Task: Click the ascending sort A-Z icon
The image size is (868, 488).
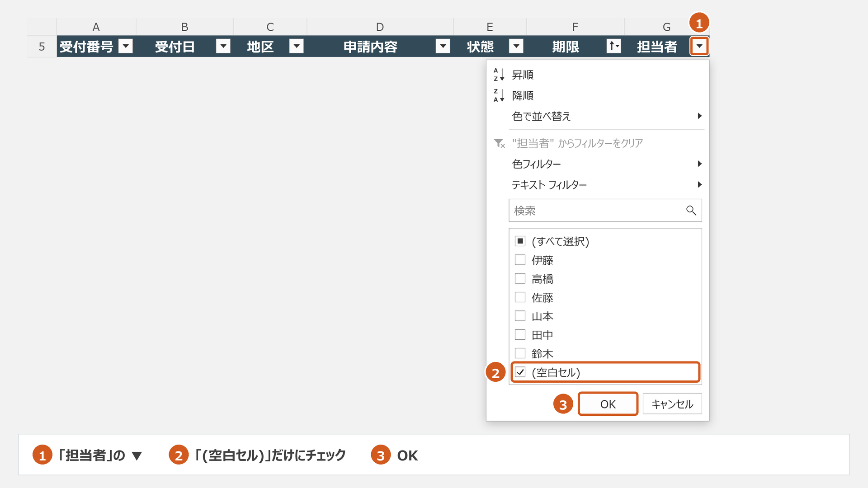Action: click(499, 75)
